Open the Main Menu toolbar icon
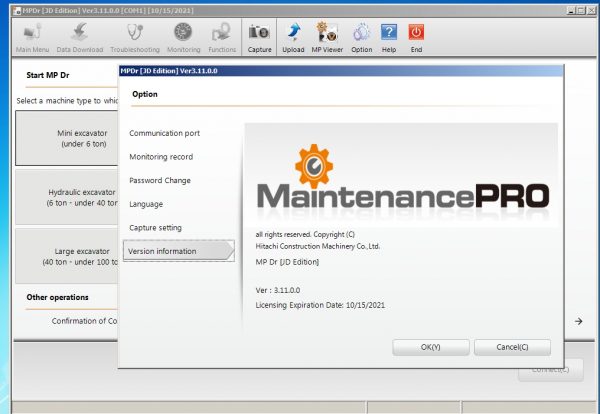This screenshot has width=600, height=414. (x=33, y=37)
